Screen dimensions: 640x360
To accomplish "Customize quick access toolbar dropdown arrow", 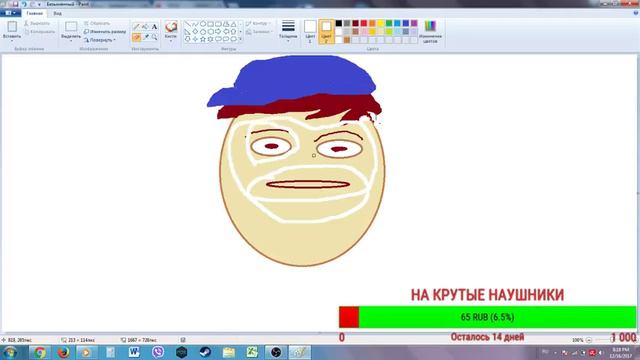I will [x=40, y=4].
